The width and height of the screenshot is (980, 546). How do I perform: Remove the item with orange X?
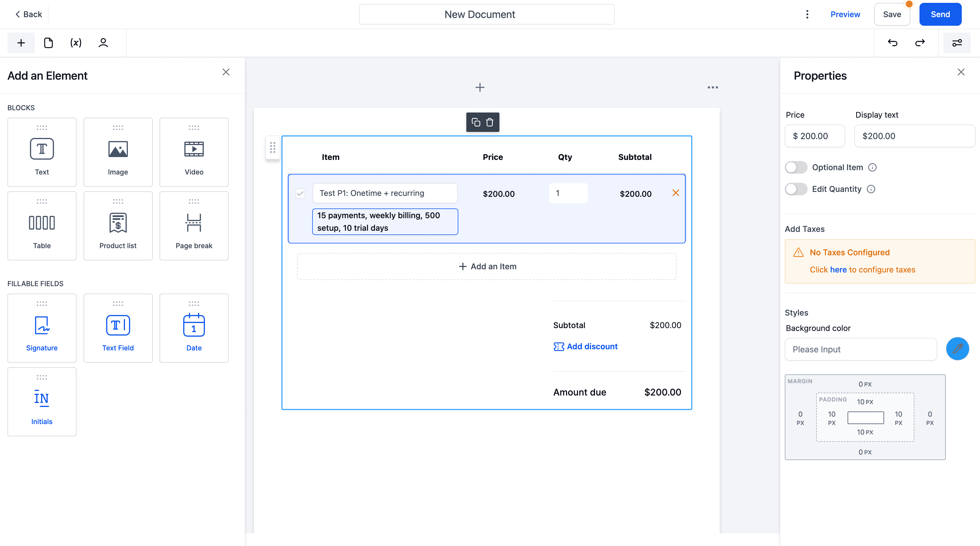[x=676, y=193]
